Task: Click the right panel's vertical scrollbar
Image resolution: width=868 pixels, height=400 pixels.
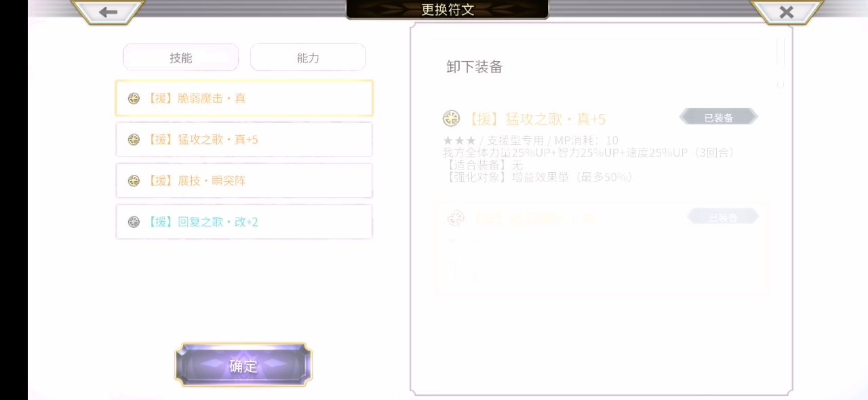Action: pos(781,62)
